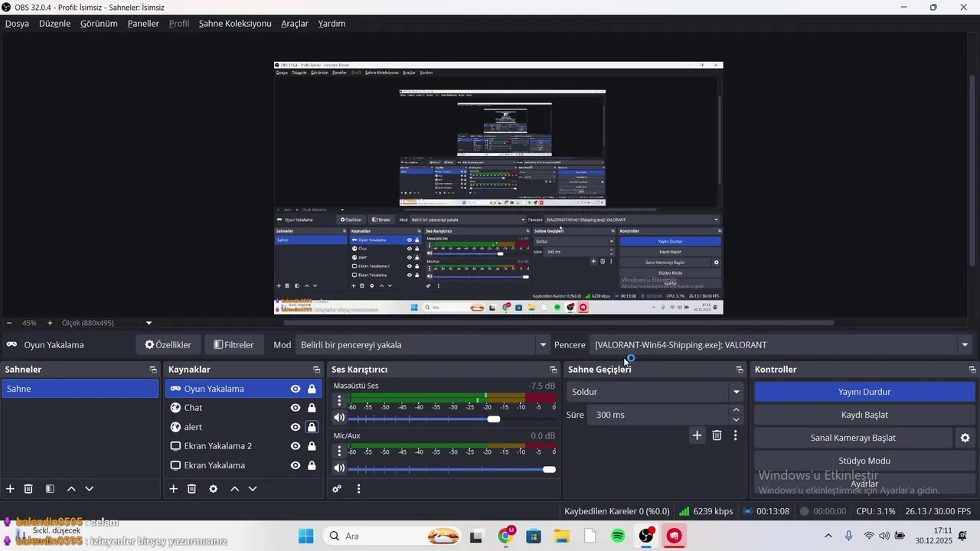Image resolution: width=980 pixels, height=551 pixels.
Task: Float the Kontroller dock panel
Action: [x=972, y=370]
